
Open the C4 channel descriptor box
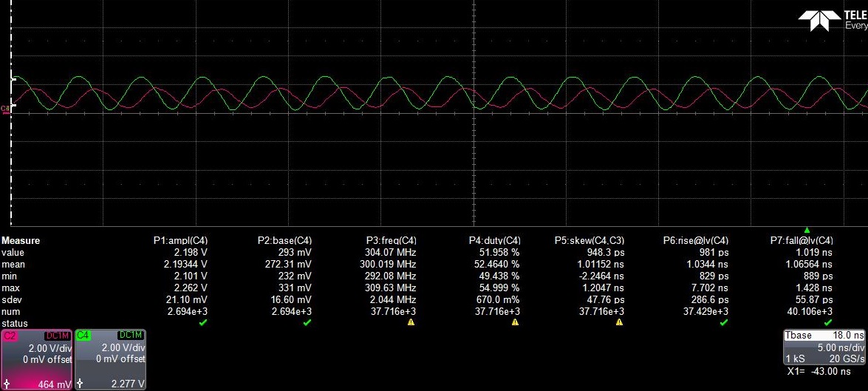(110, 359)
